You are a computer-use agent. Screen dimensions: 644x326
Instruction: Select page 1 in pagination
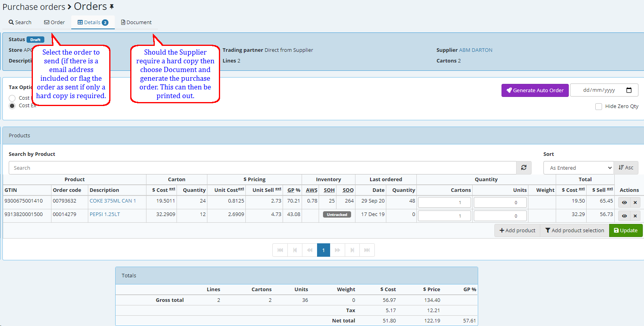pyautogui.click(x=323, y=250)
